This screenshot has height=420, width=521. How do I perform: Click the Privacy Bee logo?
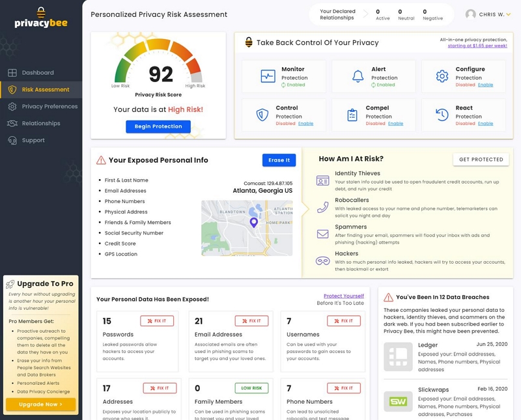(x=41, y=18)
